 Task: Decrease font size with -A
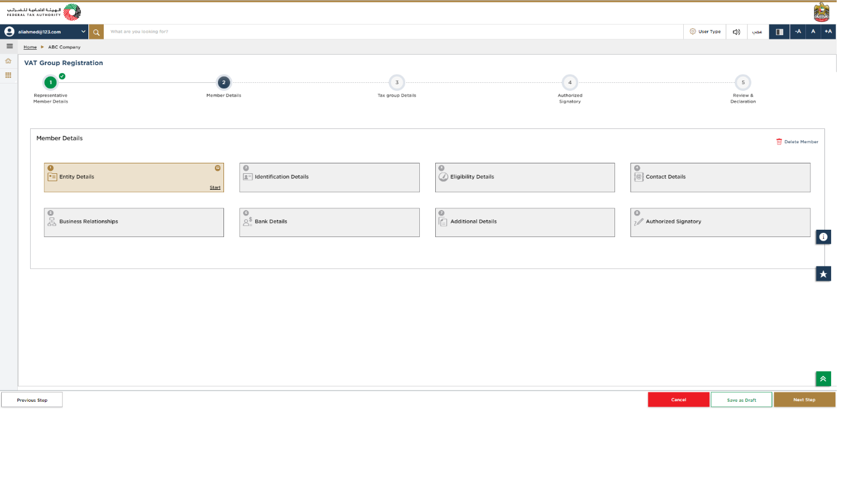[x=798, y=32]
